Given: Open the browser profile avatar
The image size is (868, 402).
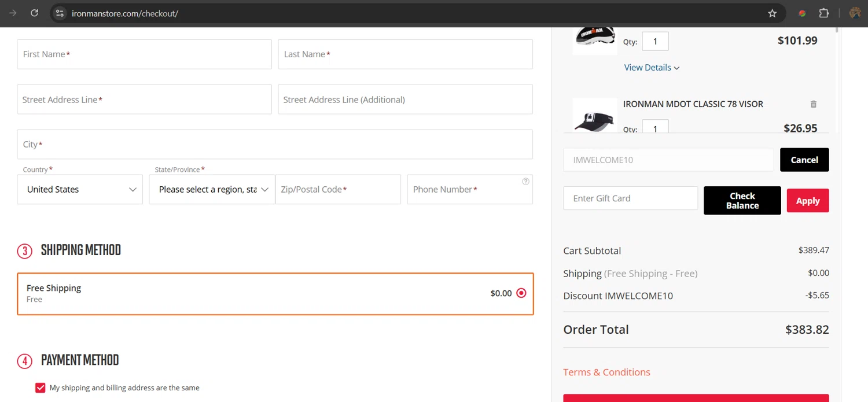Looking at the screenshot, I should pyautogui.click(x=855, y=13).
